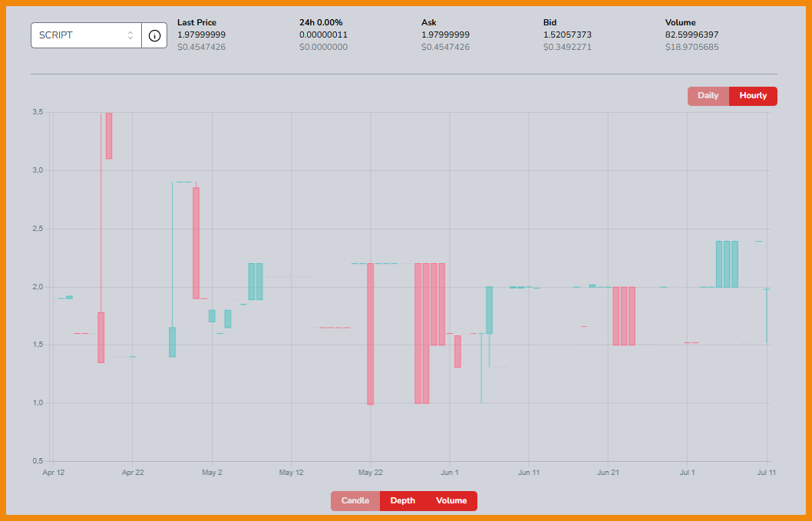Click the May 2 x-axis label
This screenshot has width=812, height=521.
pos(212,473)
